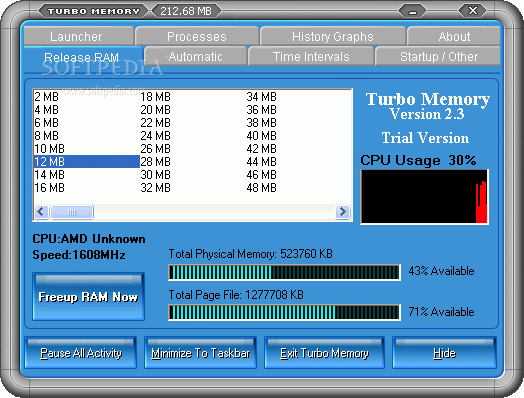Screen dimensions: 524x398
Task: Click Minimize To Taskbar
Action: (200, 353)
